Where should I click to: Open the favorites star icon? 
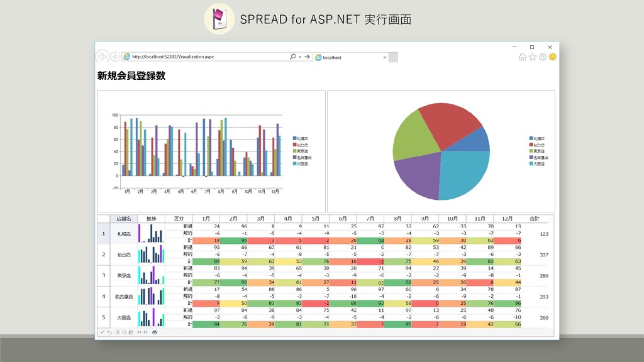point(533,57)
